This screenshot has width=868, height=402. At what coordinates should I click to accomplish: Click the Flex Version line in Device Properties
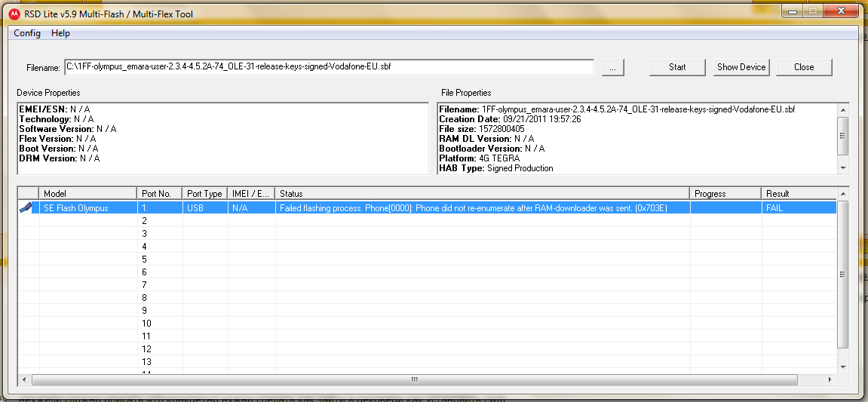pos(57,139)
